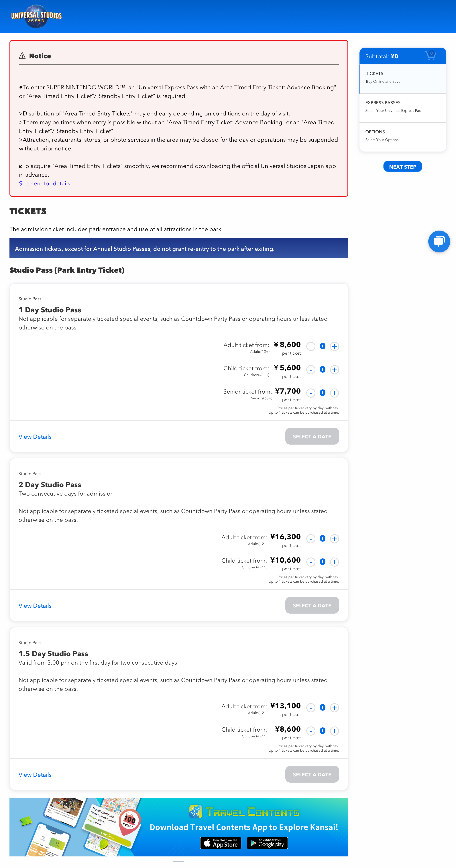Image resolution: width=456 pixels, height=868 pixels.
Task: Click the TICKETS page heading
Action: [28, 211]
